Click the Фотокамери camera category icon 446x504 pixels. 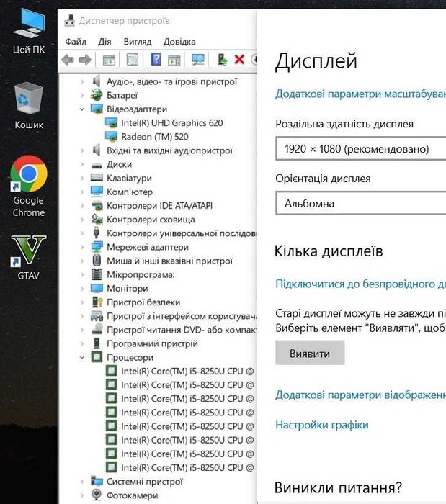[x=97, y=495]
